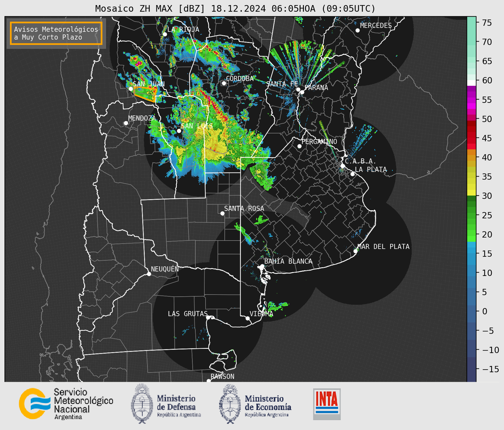Click the Servicio Meteorológico Nacional logo

(66, 404)
